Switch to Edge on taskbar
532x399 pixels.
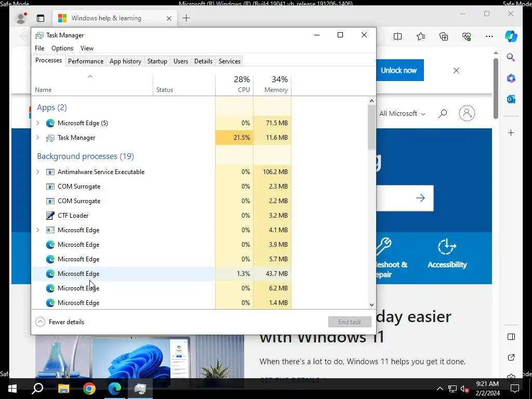[115, 389]
